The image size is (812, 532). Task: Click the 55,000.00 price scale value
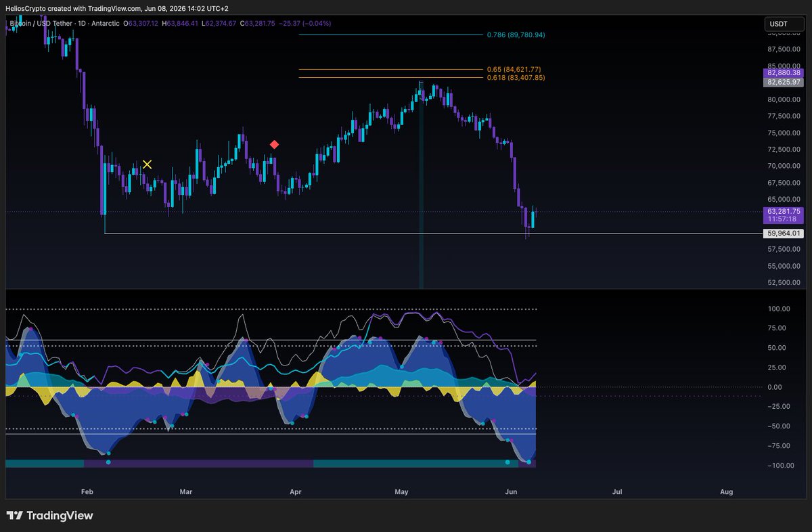tap(784, 266)
